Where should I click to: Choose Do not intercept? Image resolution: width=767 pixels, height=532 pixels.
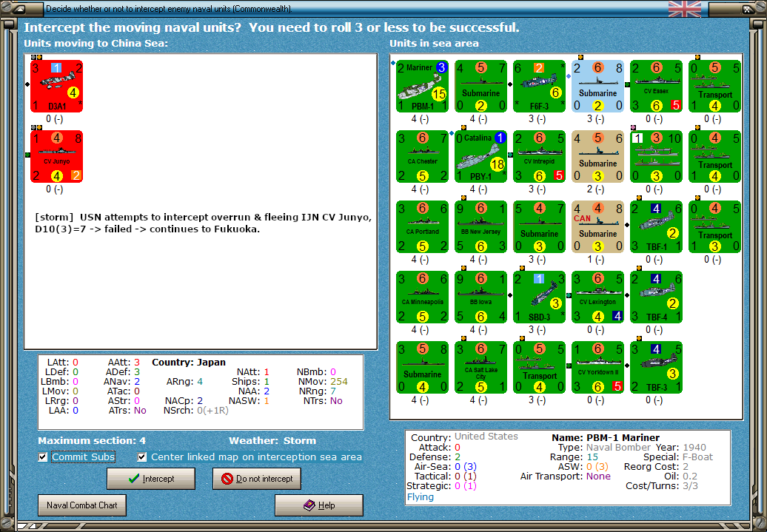point(257,479)
